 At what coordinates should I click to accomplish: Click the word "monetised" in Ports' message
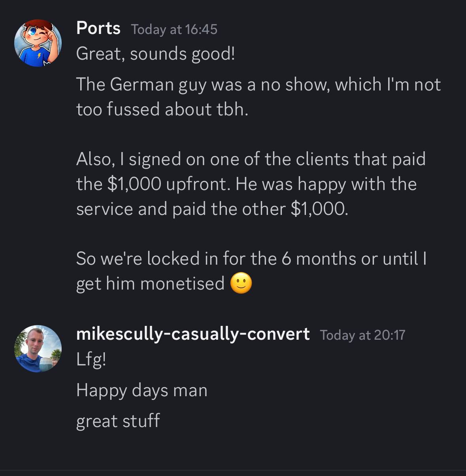(x=182, y=283)
